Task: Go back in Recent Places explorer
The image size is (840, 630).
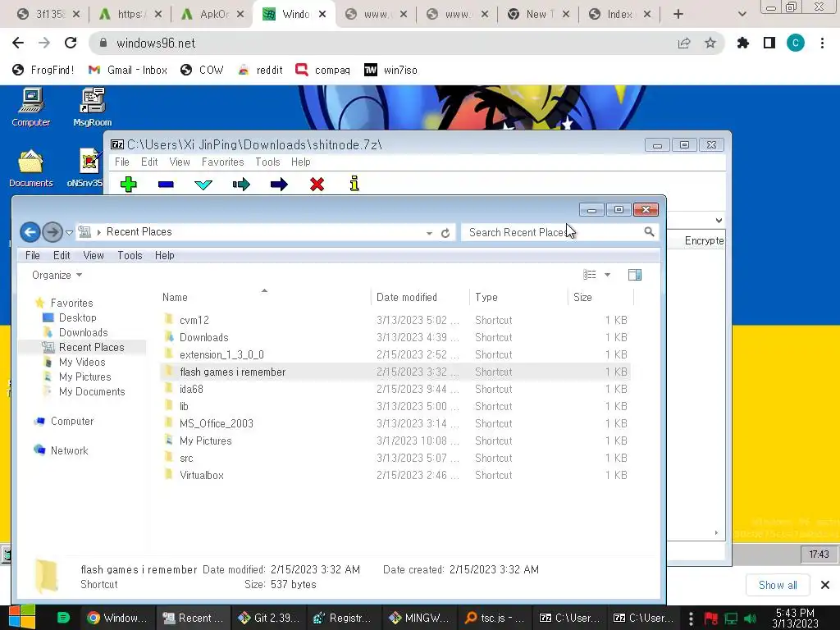Action: click(x=30, y=232)
